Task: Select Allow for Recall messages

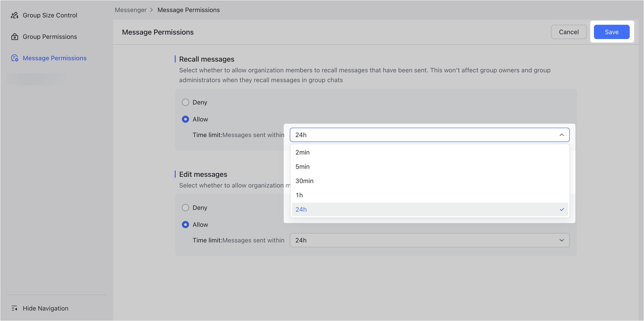Action: click(185, 119)
